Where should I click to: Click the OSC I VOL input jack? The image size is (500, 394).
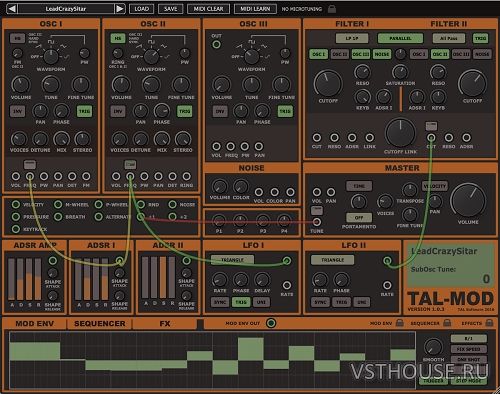pyautogui.click(x=16, y=176)
